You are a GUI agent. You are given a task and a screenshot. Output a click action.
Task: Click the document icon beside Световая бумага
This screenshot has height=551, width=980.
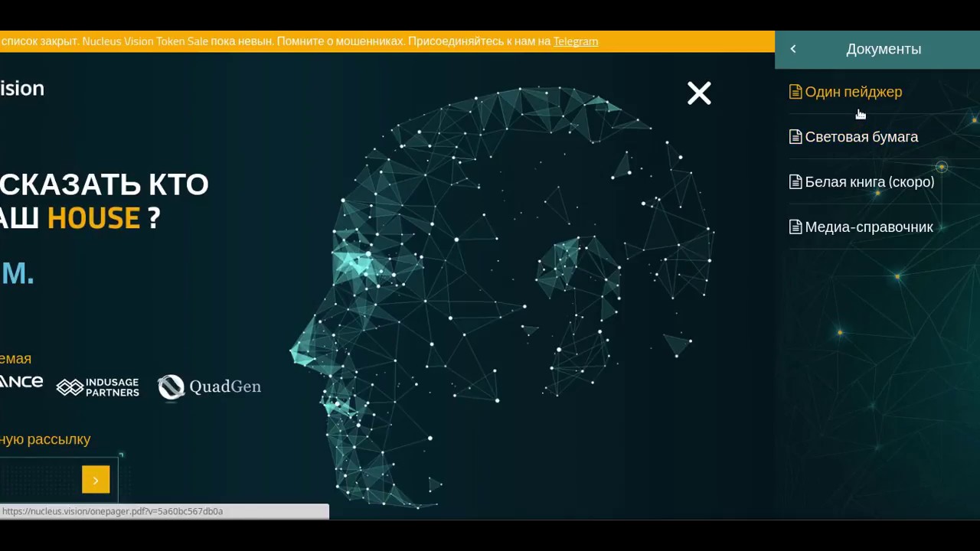795,137
